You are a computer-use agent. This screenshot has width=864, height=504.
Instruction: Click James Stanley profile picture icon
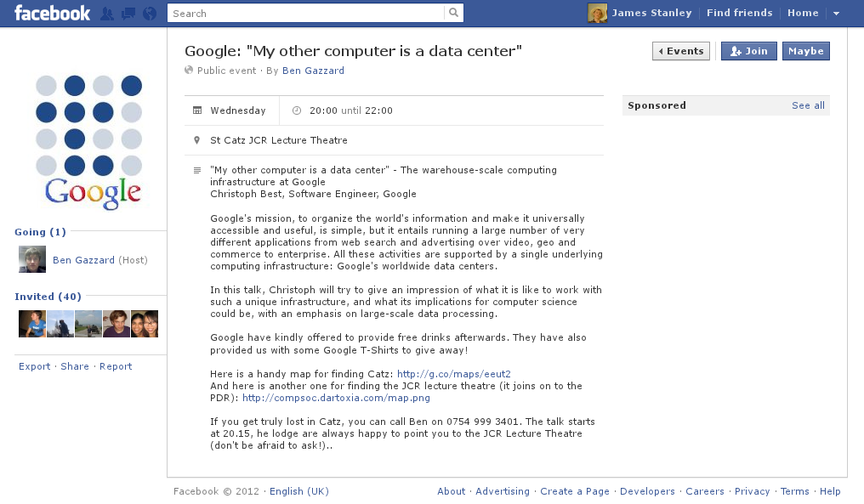point(597,14)
